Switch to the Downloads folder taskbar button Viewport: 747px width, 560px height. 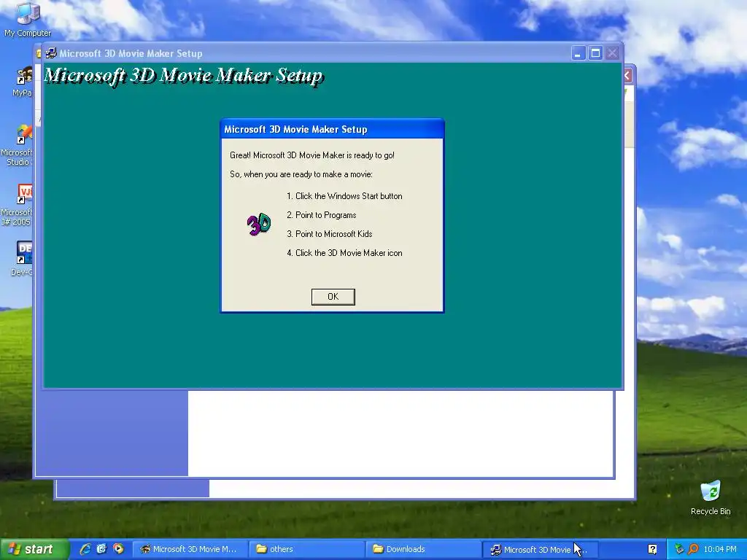coord(424,549)
